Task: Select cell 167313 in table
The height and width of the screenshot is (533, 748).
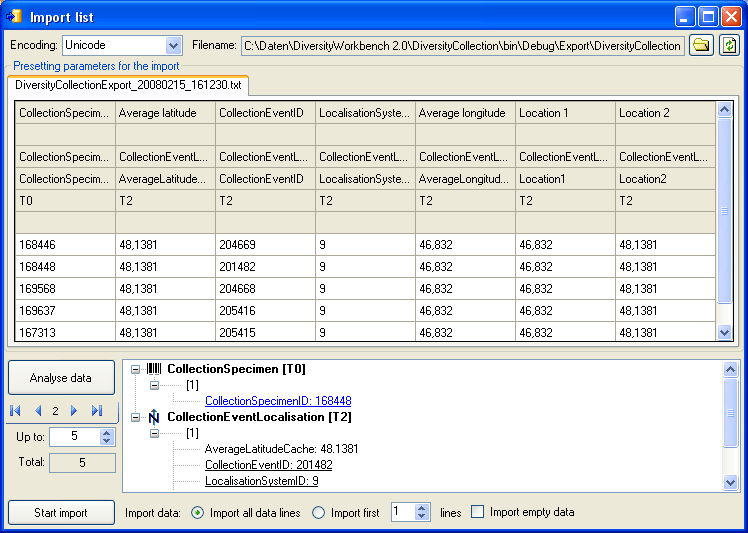Action: tap(65, 332)
